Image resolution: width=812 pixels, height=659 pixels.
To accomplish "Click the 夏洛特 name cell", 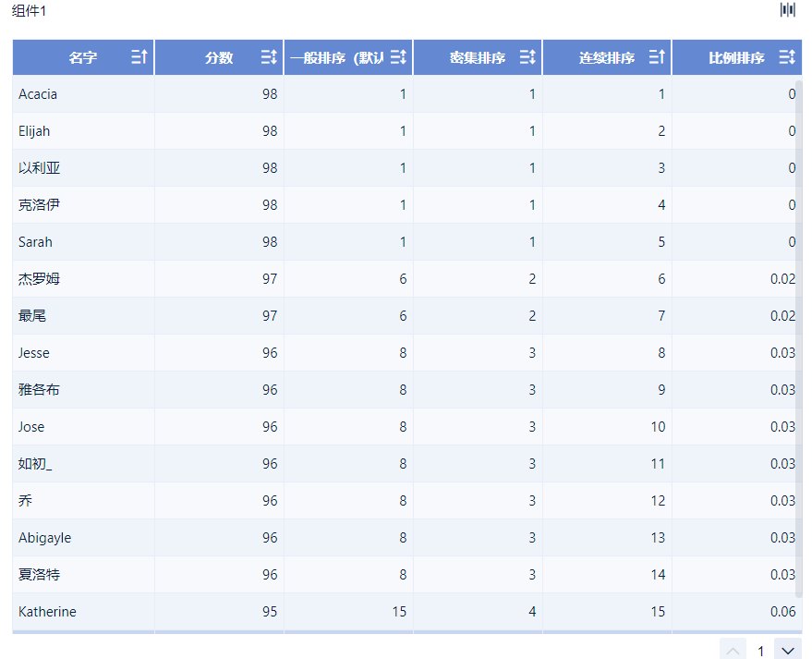I will click(39, 575).
